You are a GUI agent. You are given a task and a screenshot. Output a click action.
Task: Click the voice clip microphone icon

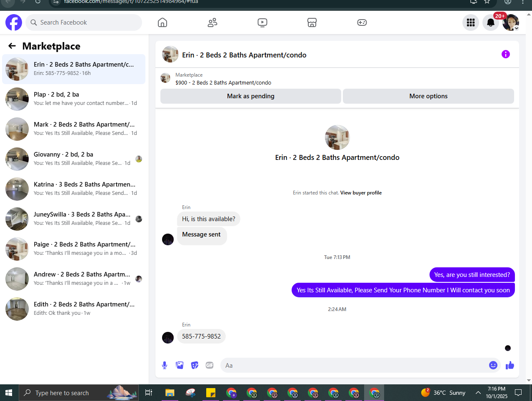tap(165, 365)
